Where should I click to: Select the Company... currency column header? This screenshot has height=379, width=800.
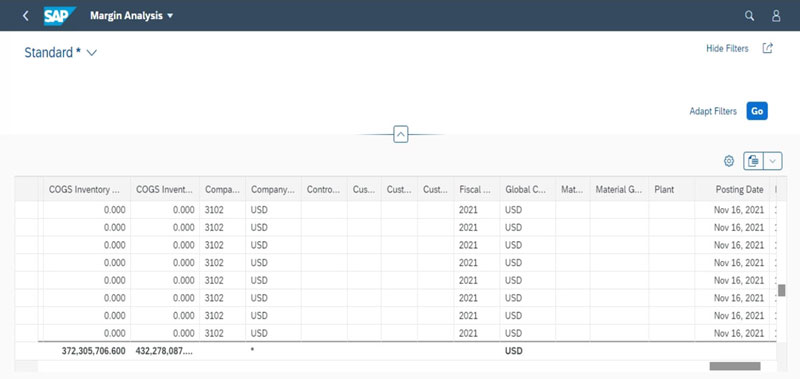click(273, 189)
